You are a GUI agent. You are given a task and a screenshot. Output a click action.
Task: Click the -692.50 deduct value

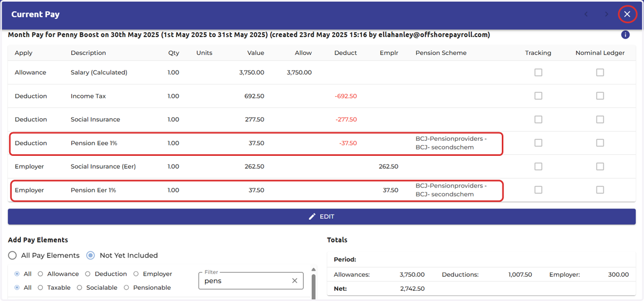point(346,96)
